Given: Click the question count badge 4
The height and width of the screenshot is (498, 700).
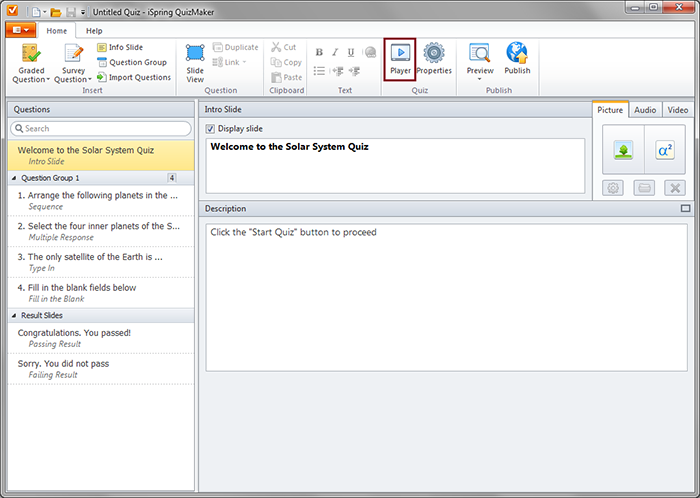Looking at the screenshot, I should click(172, 178).
